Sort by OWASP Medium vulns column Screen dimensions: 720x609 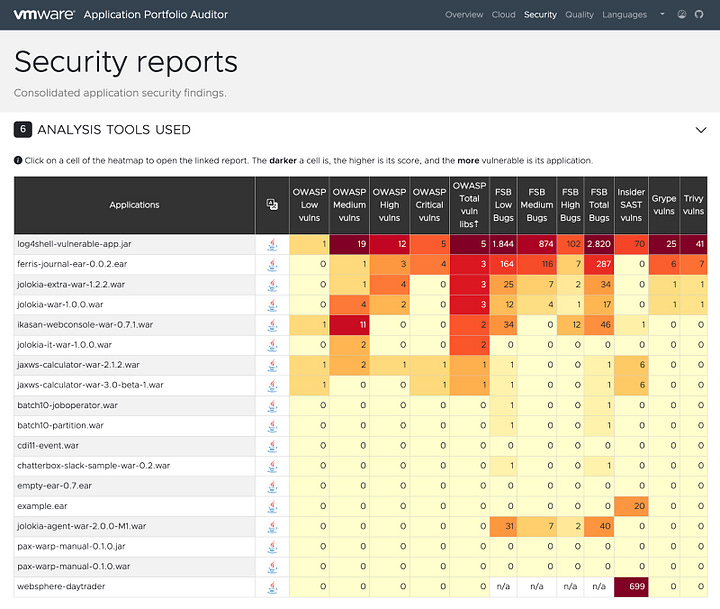[349, 205]
